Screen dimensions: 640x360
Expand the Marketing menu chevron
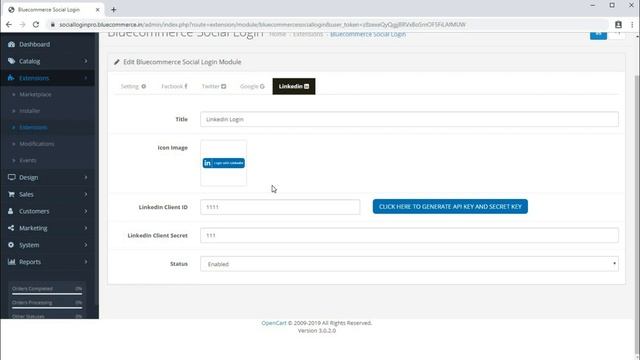[86, 228]
